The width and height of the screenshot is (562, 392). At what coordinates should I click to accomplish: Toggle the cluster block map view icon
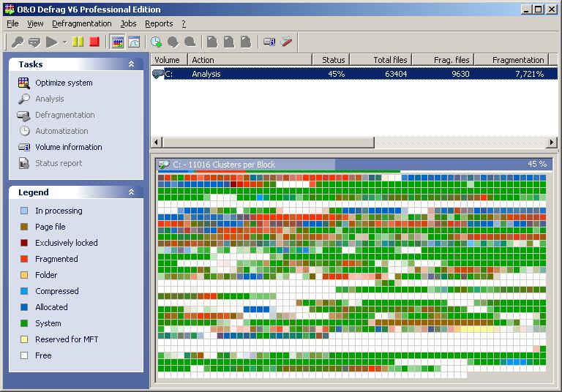pyautogui.click(x=117, y=42)
